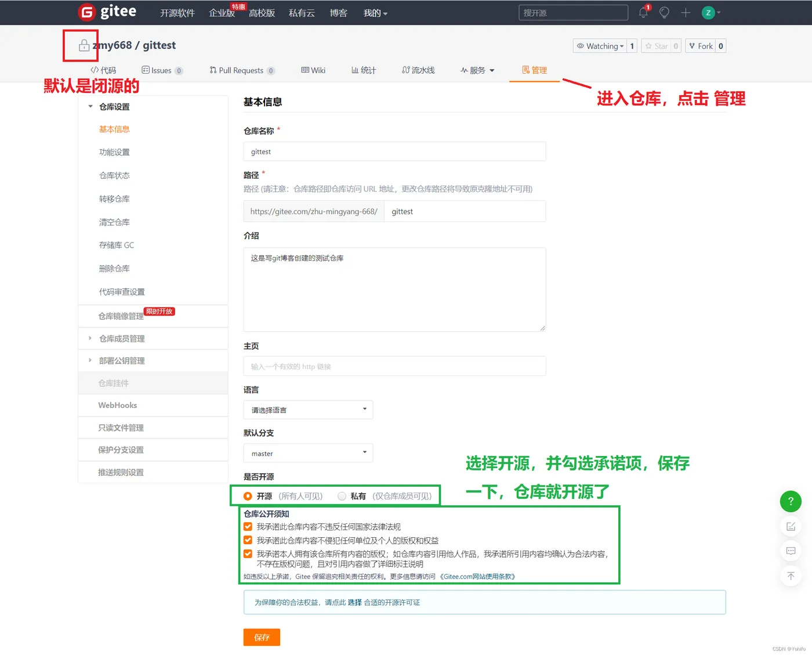
Task: Click the lightbulb tips icon in header
Action: click(x=664, y=13)
